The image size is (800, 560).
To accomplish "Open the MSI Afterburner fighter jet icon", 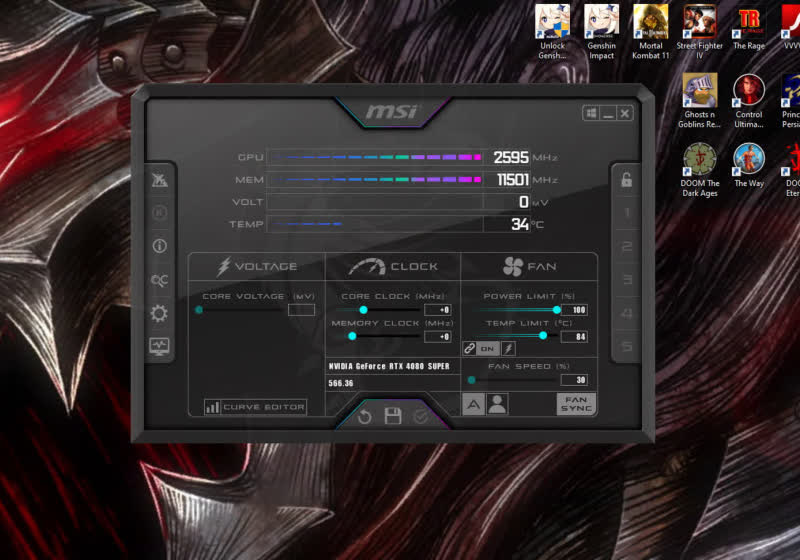I will [160, 180].
